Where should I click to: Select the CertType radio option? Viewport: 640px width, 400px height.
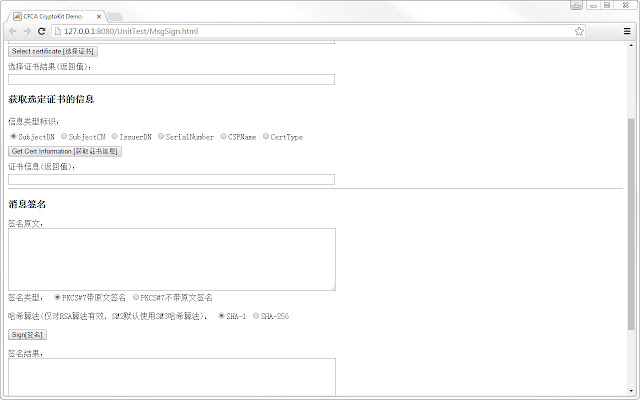point(266,136)
